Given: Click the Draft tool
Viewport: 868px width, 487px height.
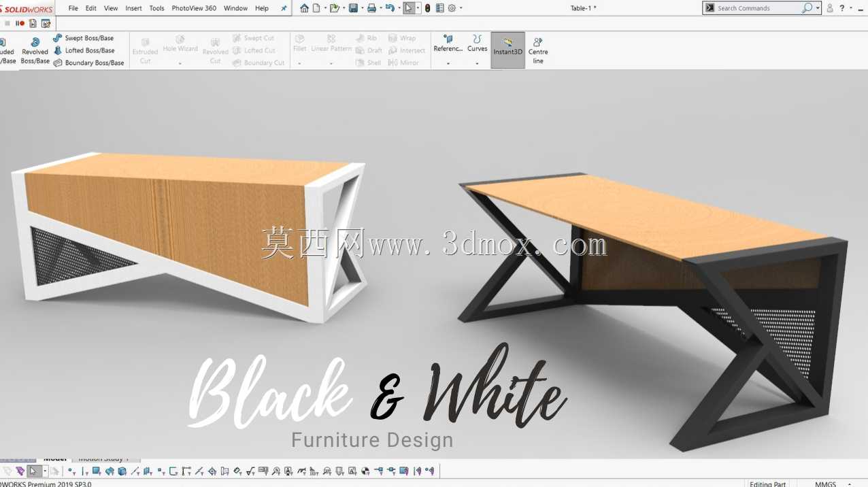Looking at the screenshot, I should pyautogui.click(x=369, y=50).
